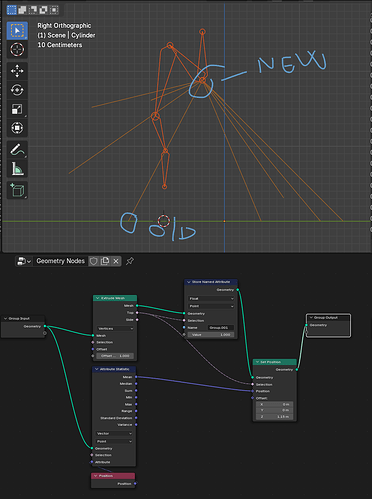Viewport: 372px width, 499px height.
Task: Activate the Annotate pencil tool
Action: [17, 150]
